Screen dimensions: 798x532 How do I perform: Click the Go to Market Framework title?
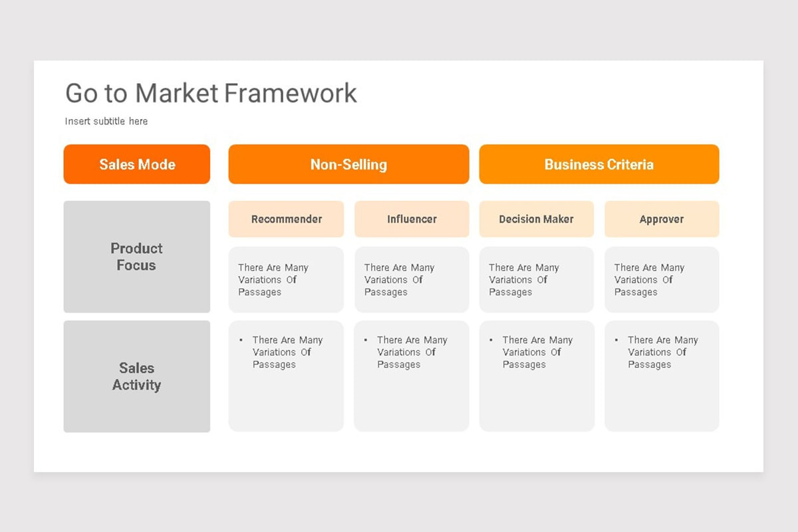tap(211, 93)
